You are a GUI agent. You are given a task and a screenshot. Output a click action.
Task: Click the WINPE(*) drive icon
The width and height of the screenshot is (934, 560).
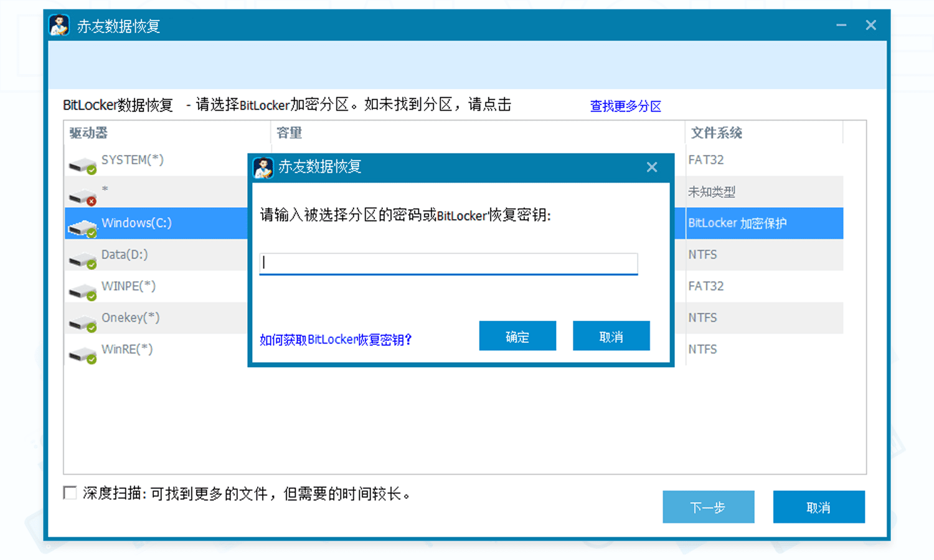click(82, 292)
